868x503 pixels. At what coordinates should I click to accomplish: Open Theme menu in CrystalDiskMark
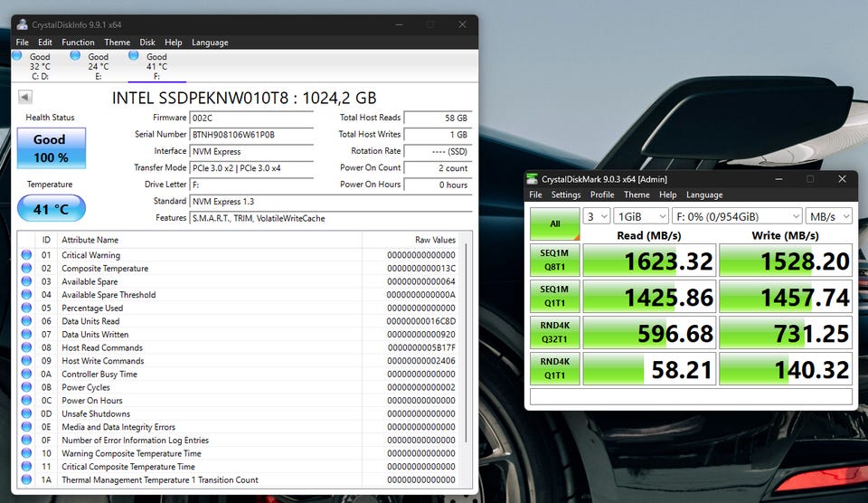click(x=637, y=195)
